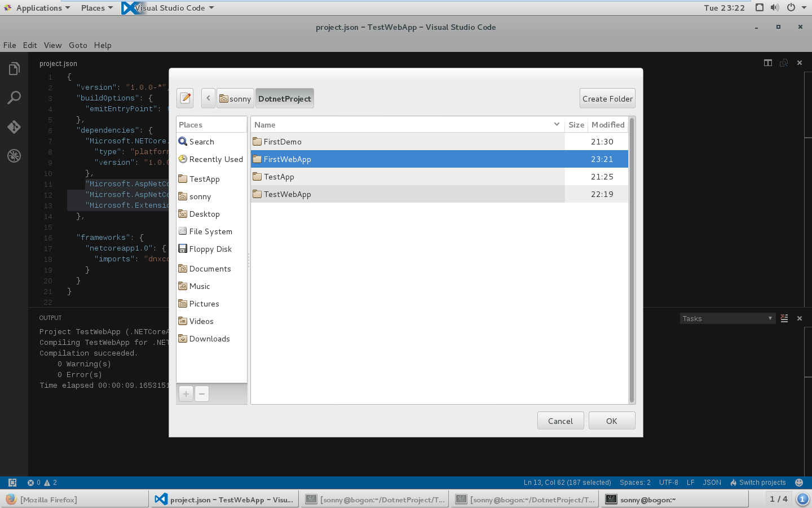Select the FirstDemo folder
This screenshot has width=812, height=508.
pos(439,142)
